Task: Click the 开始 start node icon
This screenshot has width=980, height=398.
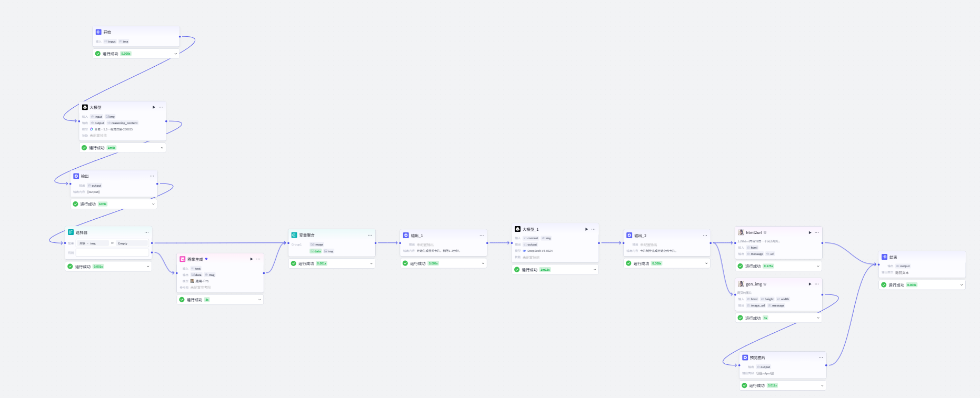Action: tap(98, 32)
